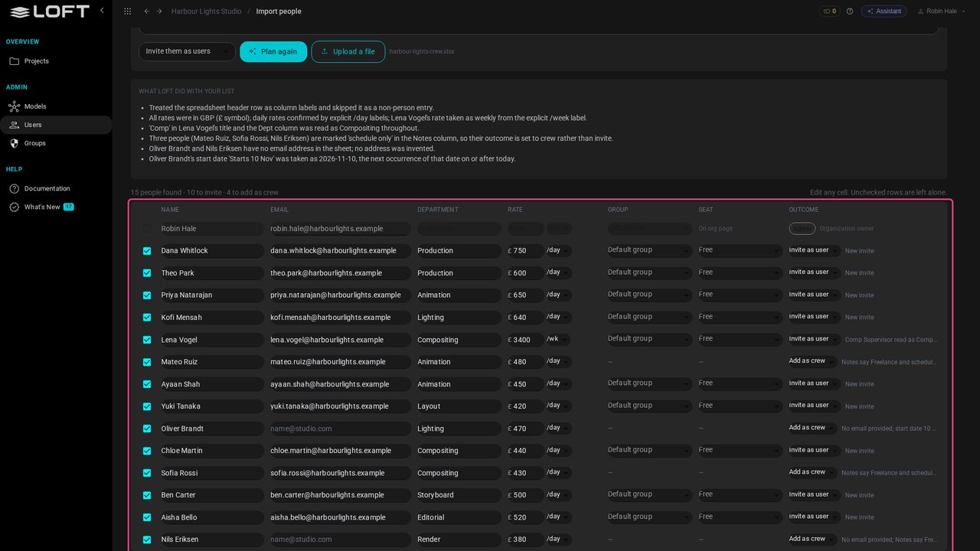980x551 pixels.
Task: Click the Documentation question icon
Action: click(x=14, y=188)
